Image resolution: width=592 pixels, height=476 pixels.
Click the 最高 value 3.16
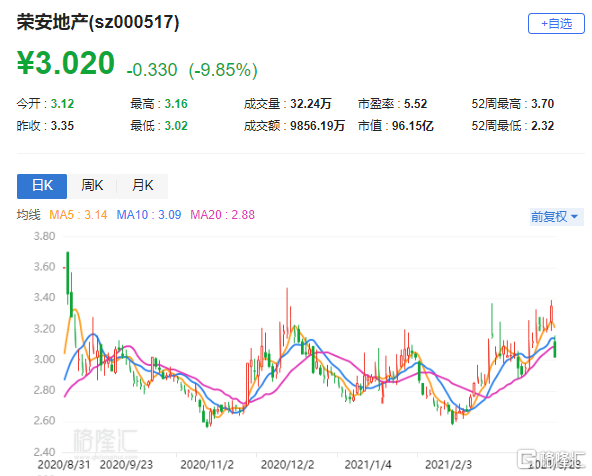click(x=176, y=103)
